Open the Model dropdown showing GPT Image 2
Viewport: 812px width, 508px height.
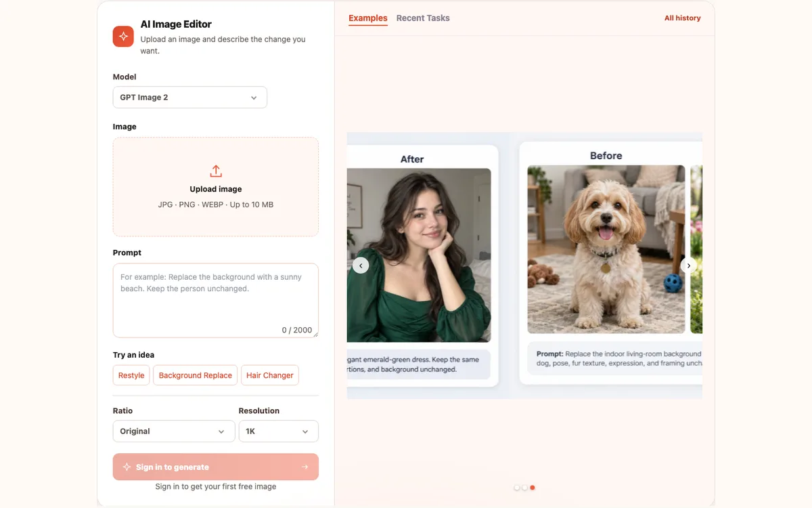[x=190, y=98]
